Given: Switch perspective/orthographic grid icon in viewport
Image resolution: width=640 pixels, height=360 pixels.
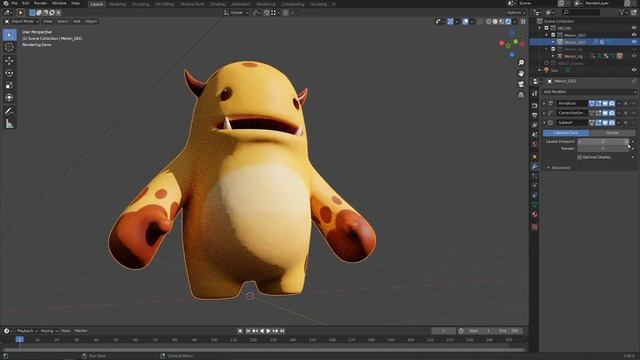Looking at the screenshot, I should click(521, 95).
